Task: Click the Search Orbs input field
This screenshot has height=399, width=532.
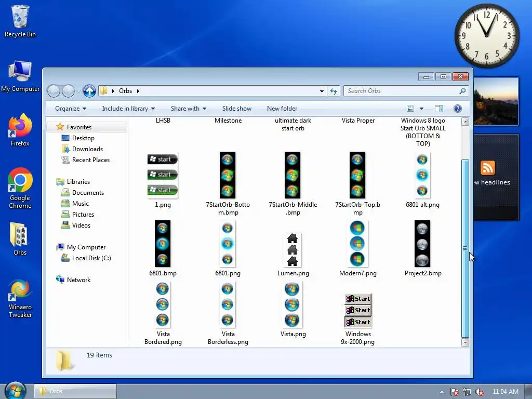Action: click(401, 91)
